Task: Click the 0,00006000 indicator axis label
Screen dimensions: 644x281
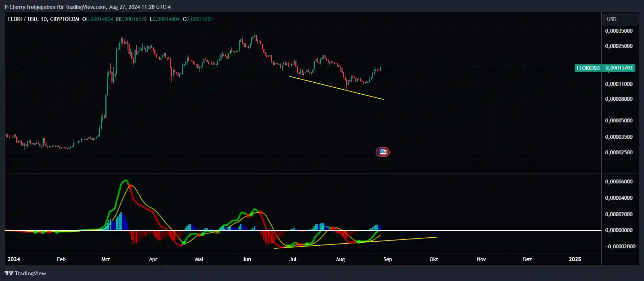Action: pyautogui.click(x=619, y=182)
